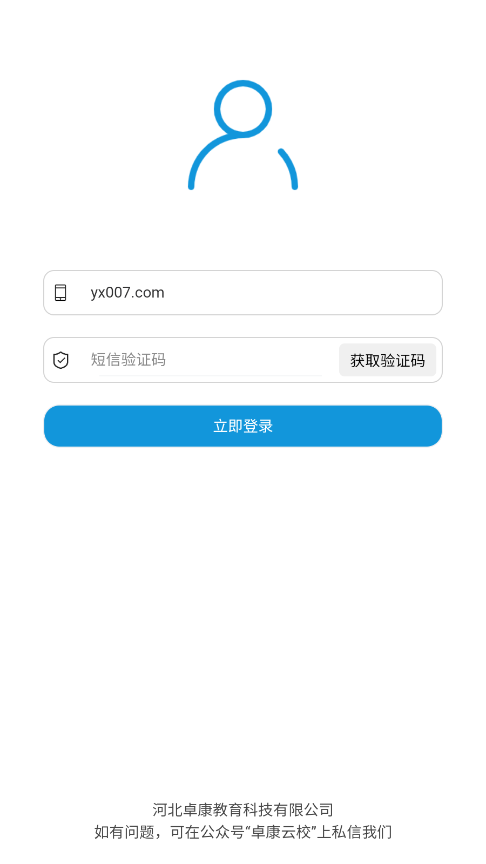
Task: Click the shield check verification icon
Action: point(61,360)
